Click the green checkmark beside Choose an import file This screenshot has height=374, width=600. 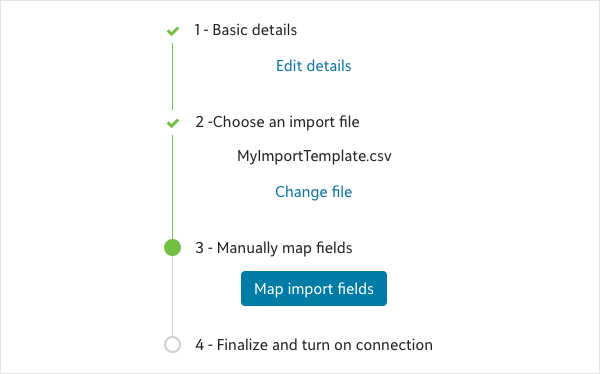(x=173, y=123)
